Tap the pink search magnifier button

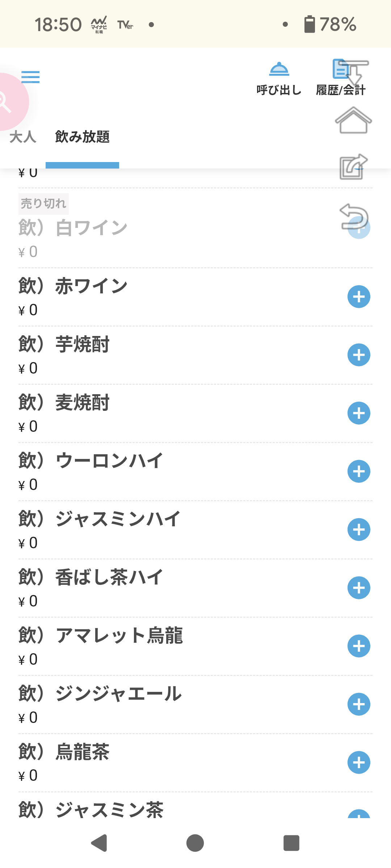[x=7, y=102]
